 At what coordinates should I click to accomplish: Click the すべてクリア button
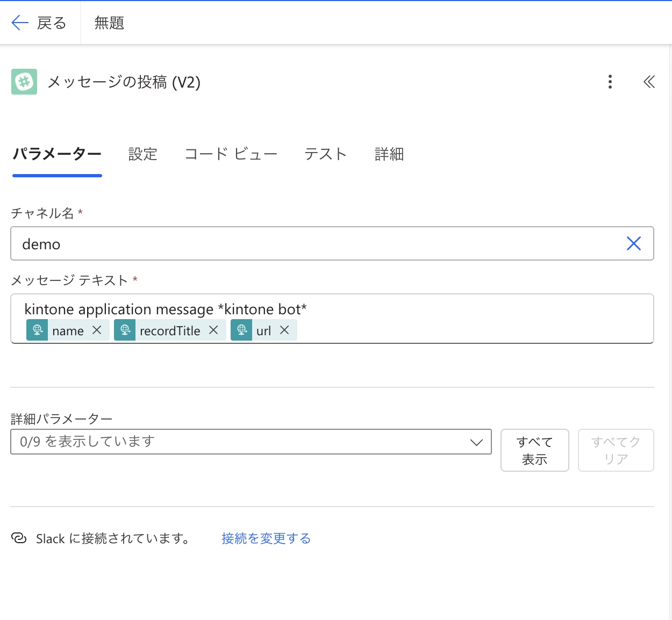tap(616, 450)
